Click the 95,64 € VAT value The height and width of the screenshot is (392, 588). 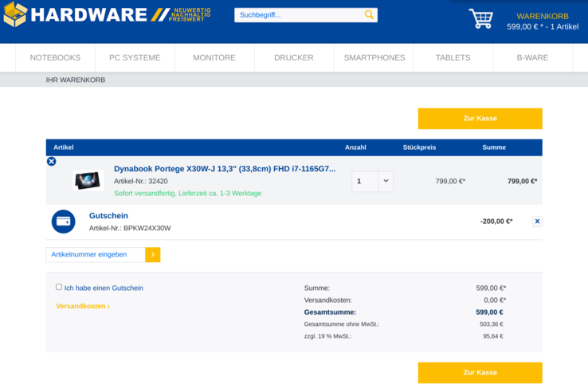point(492,336)
